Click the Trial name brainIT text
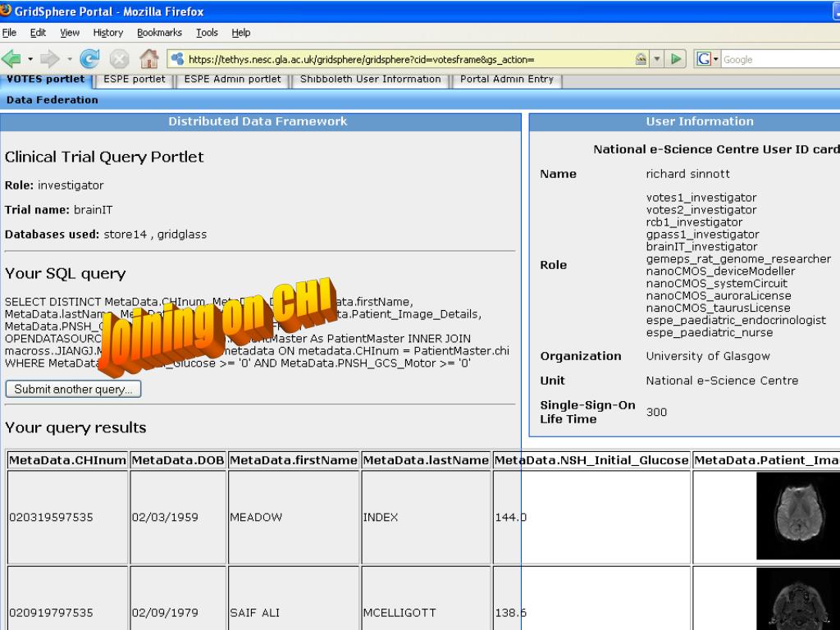The height and width of the screenshot is (630, 840). click(x=59, y=210)
